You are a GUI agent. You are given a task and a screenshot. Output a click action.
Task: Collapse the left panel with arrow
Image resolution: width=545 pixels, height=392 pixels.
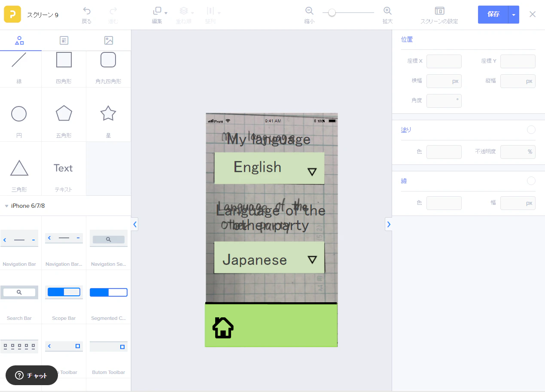point(135,224)
